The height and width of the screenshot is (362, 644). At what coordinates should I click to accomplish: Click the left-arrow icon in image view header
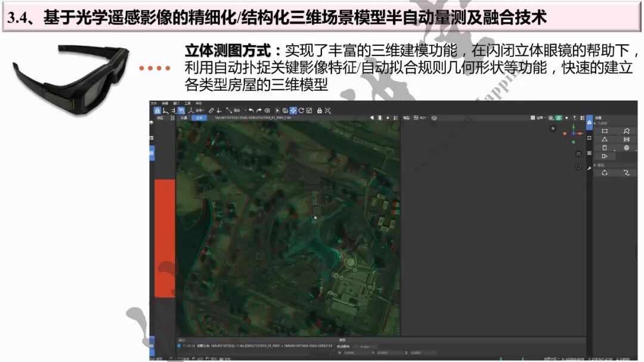click(x=372, y=118)
